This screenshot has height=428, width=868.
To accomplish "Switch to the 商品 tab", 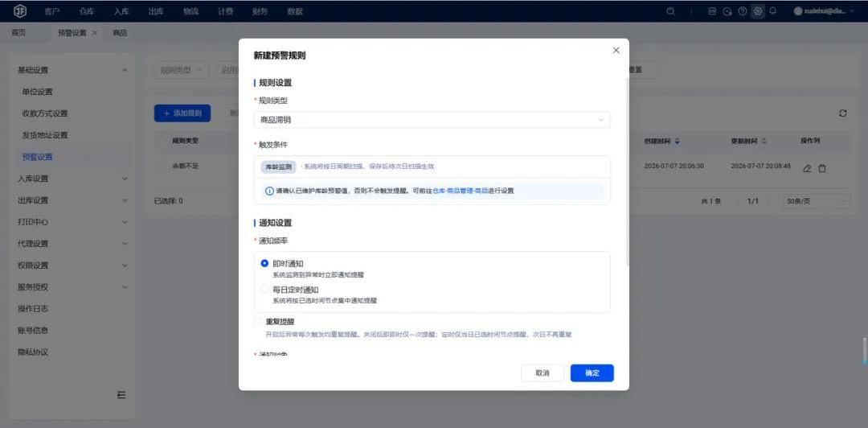I will coord(120,33).
